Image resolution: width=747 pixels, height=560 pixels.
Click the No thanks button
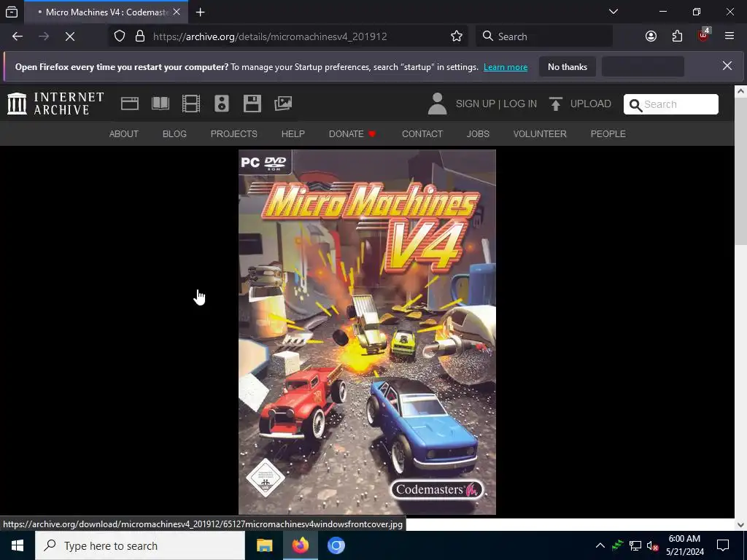(568, 66)
